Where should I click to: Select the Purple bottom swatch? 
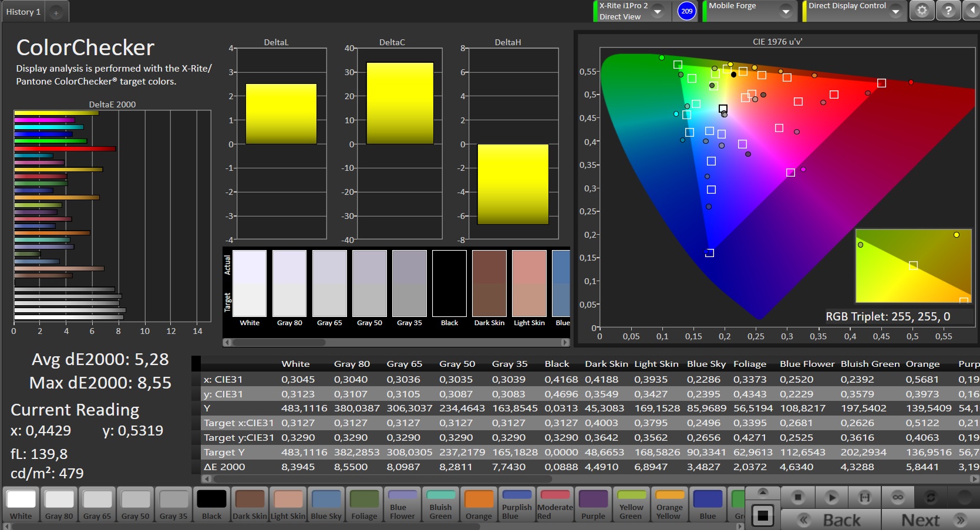click(593, 504)
